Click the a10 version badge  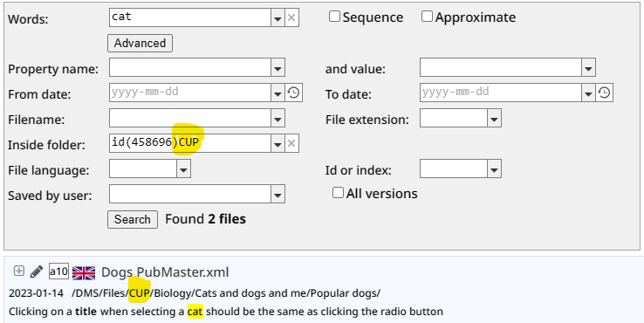[58, 271]
